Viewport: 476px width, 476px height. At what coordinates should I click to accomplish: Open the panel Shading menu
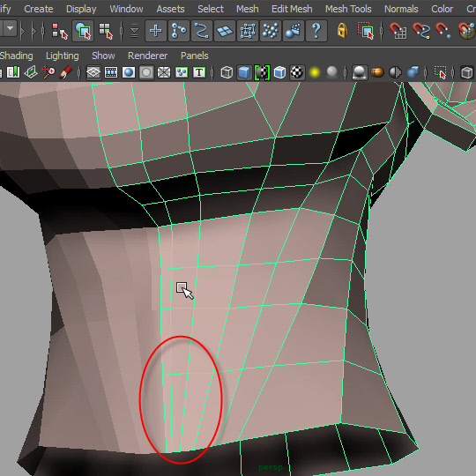pyautogui.click(x=16, y=56)
